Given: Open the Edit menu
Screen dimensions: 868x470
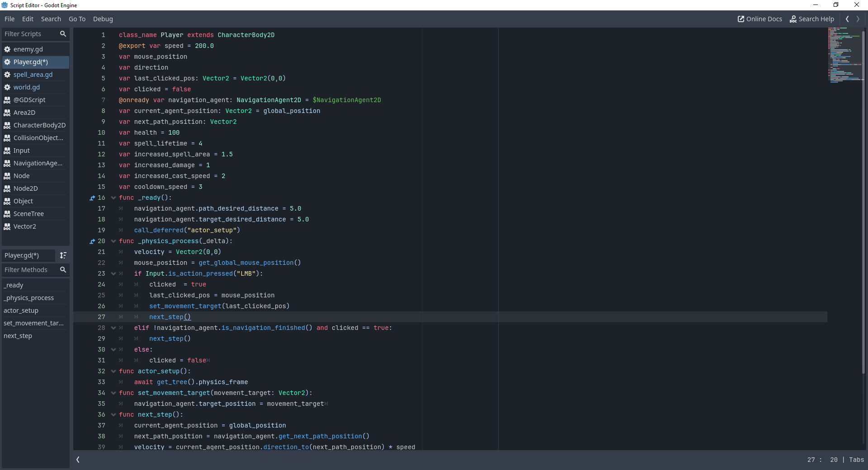Looking at the screenshot, I should coord(28,19).
